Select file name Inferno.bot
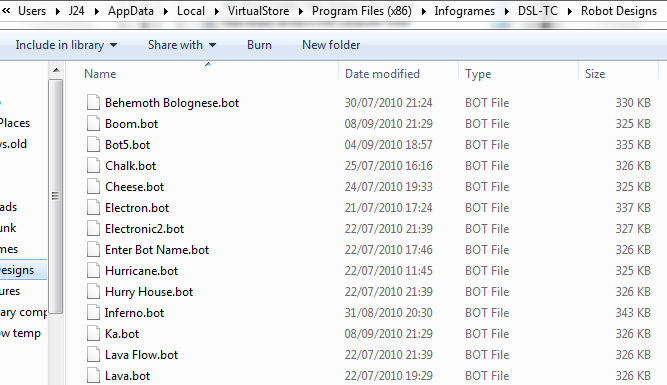This screenshot has width=667, height=385. coord(134,313)
